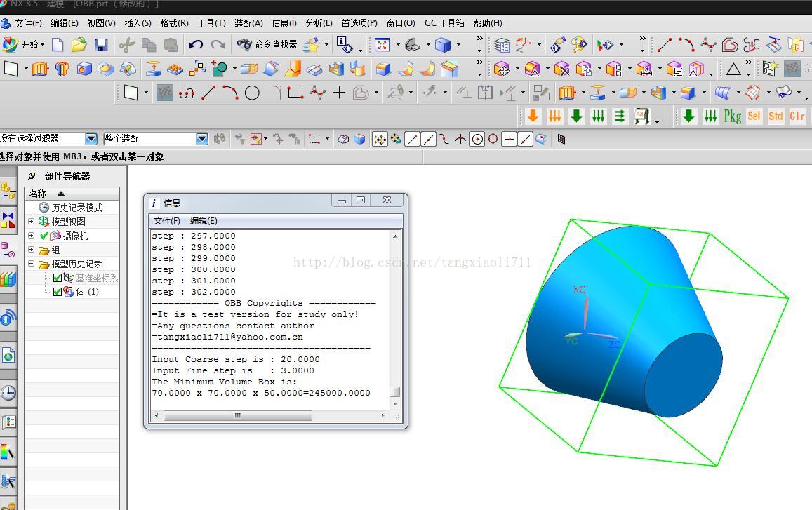The width and height of the screenshot is (812, 510).
Task: Open the History clock sidebar tab
Action: click(8, 392)
